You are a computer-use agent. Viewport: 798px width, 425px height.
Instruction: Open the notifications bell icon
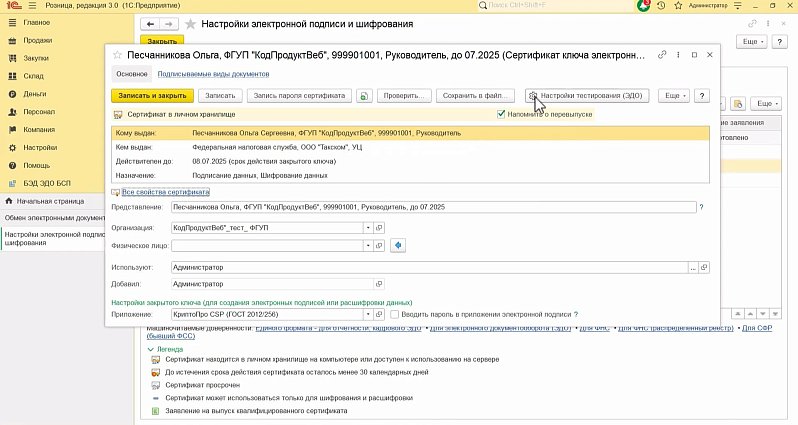coord(644,6)
